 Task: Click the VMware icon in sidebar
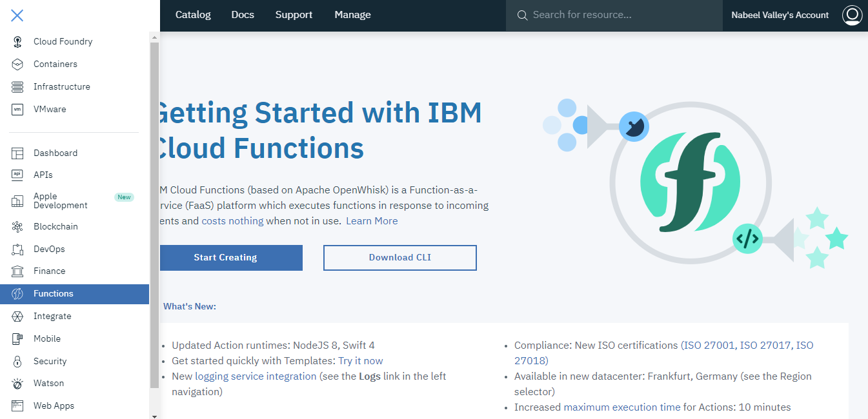pyautogui.click(x=17, y=110)
